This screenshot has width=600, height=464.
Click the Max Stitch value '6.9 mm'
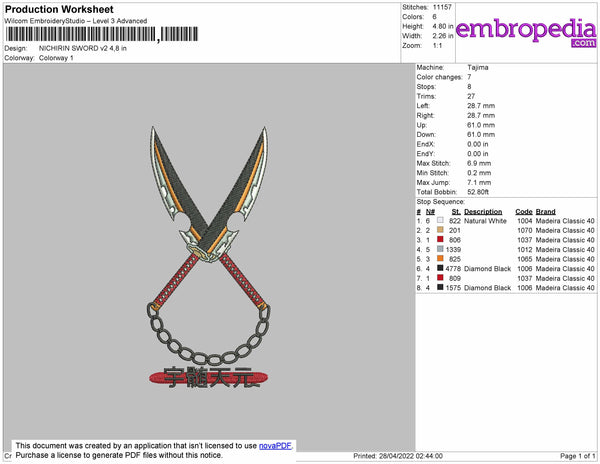point(479,163)
